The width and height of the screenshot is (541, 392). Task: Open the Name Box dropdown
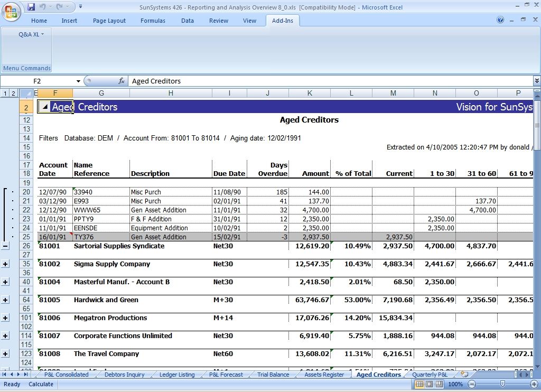(x=78, y=81)
